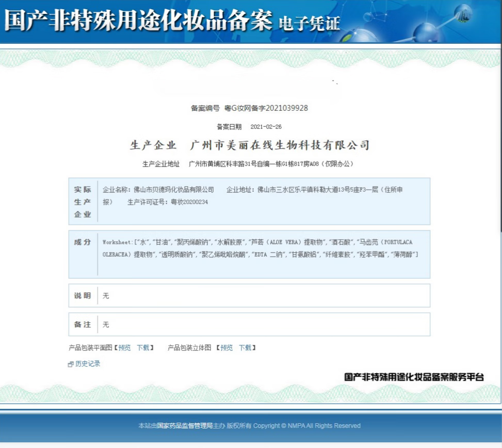Screen dimensions: 502x448
Task: Click the 历史记录 window icon
Action: (x=71, y=364)
